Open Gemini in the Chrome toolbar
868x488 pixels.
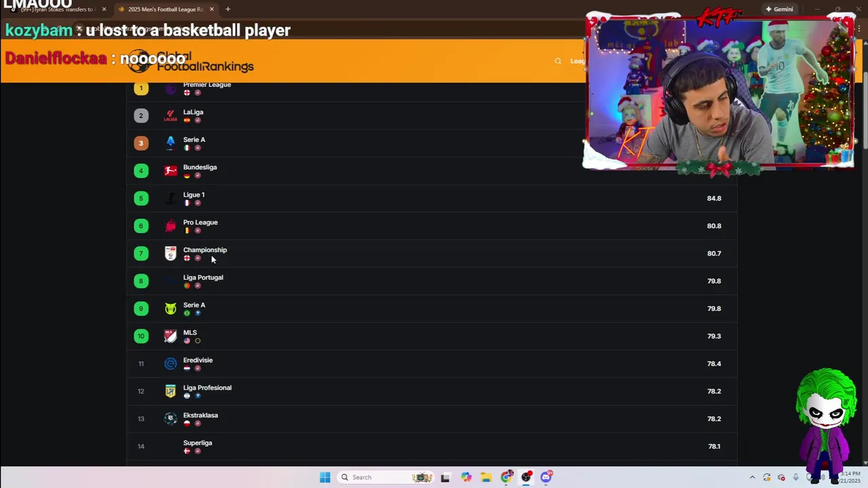click(x=779, y=9)
